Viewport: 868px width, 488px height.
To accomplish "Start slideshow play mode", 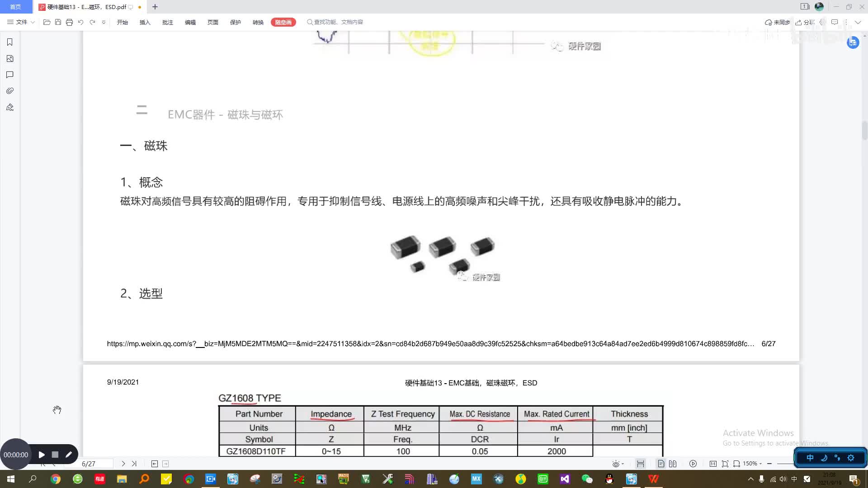I will [693, 464].
